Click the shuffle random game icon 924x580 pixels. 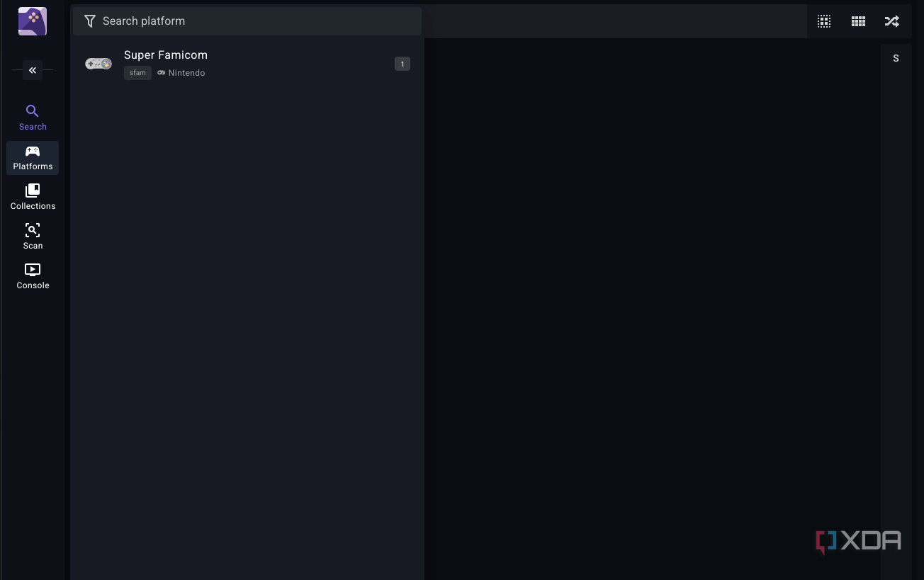tap(892, 21)
